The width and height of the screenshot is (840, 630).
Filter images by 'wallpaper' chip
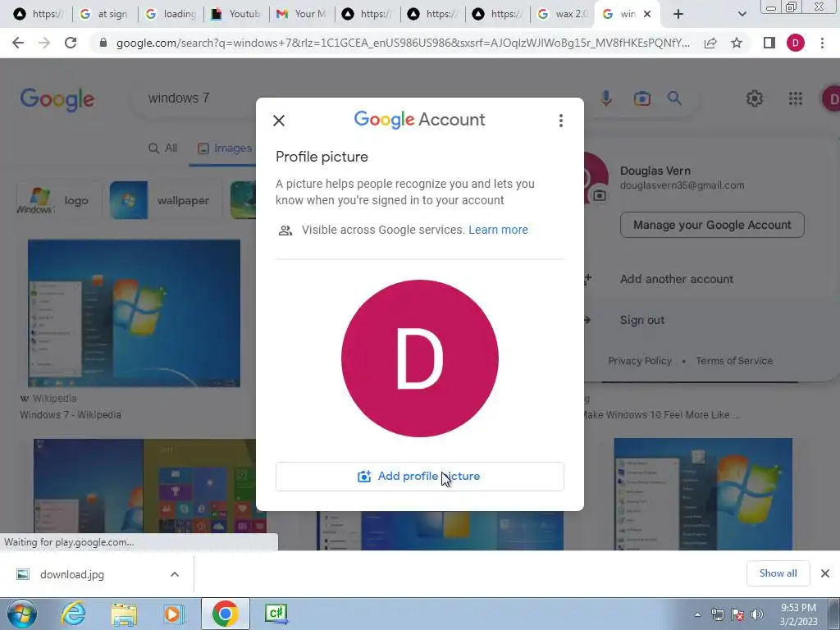[165, 200]
